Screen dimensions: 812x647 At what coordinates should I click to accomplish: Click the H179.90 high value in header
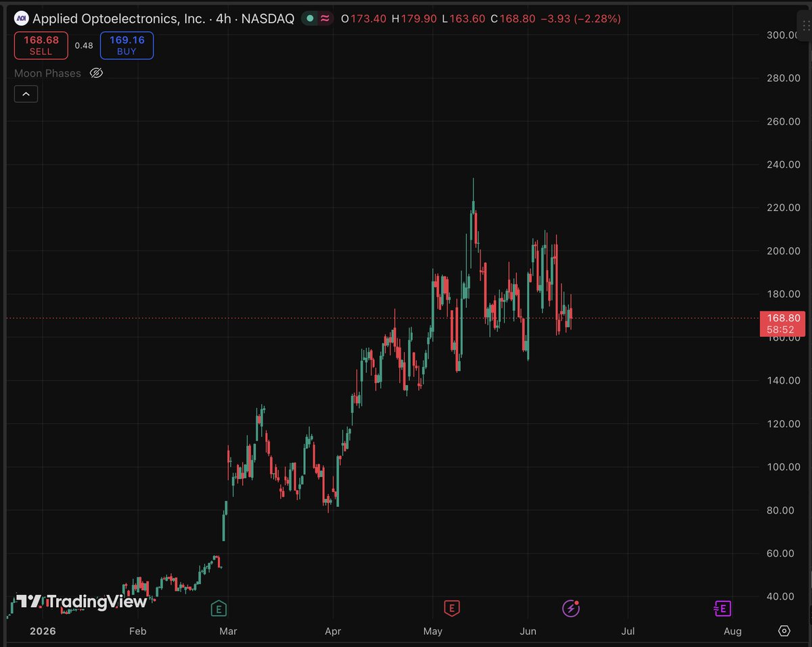point(414,19)
